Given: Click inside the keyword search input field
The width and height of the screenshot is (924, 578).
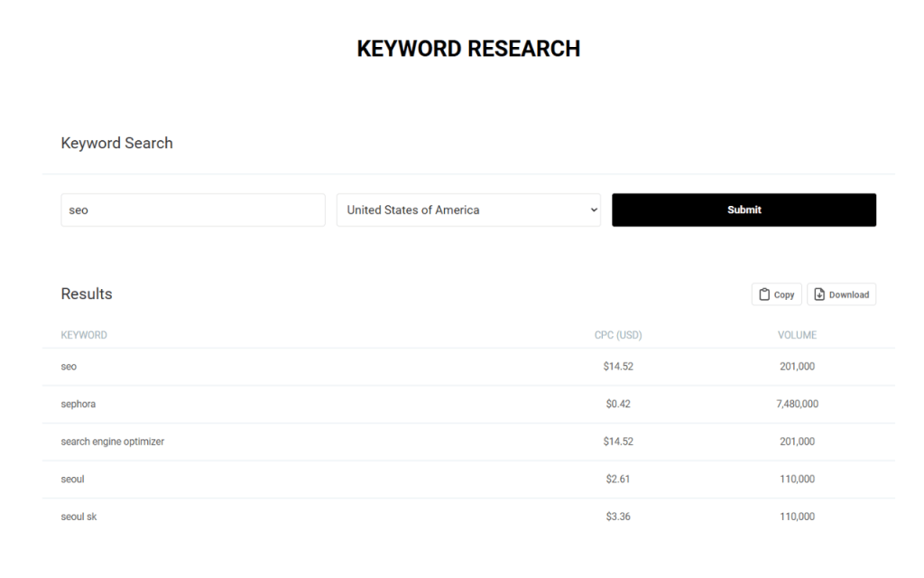Looking at the screenshot, I should [x=192, y=210].
